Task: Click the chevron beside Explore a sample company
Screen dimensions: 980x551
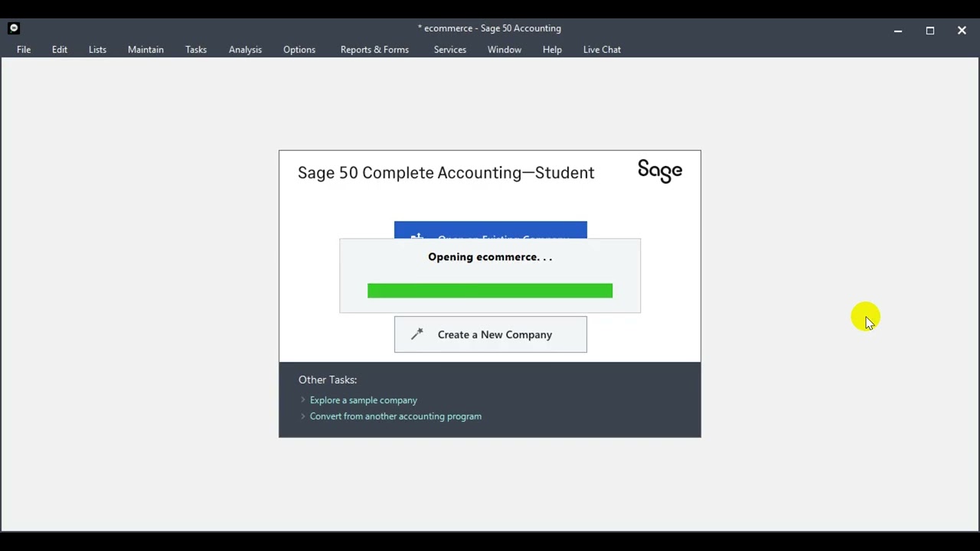Action: pos(303,400)
